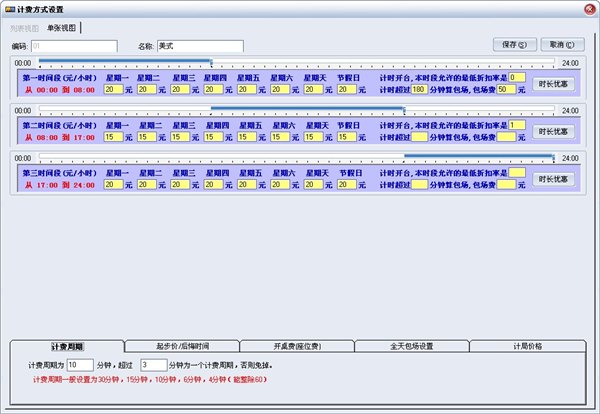The width and height of the screenshot is (600, 414).
Task: Click third period minimum discount rate field
Action: pos(517,173)
